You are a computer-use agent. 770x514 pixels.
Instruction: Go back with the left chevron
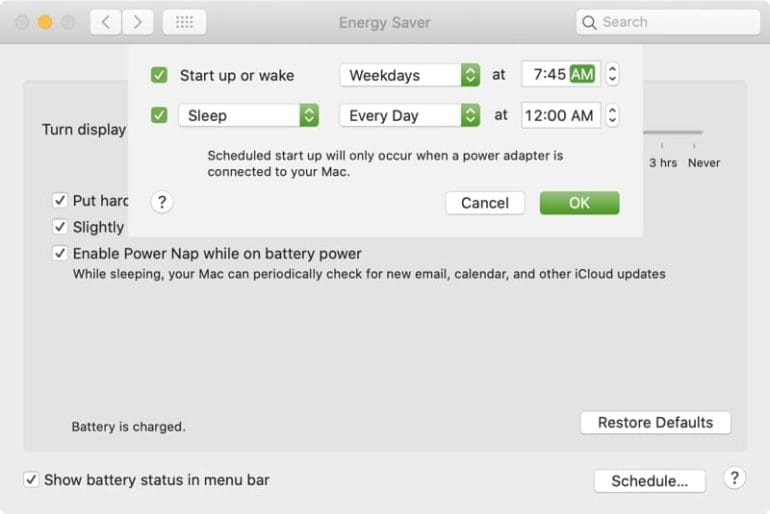point(106,22)
